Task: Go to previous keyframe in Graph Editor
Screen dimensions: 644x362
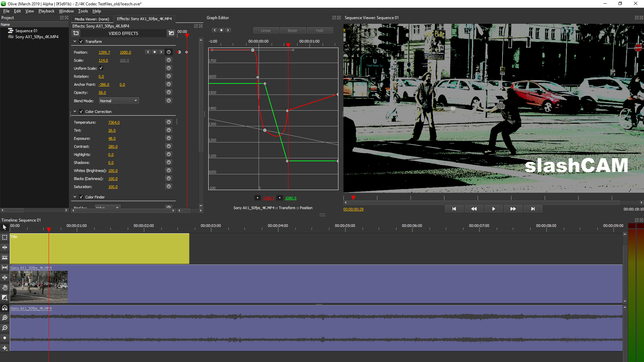Action: coord(215,30)
